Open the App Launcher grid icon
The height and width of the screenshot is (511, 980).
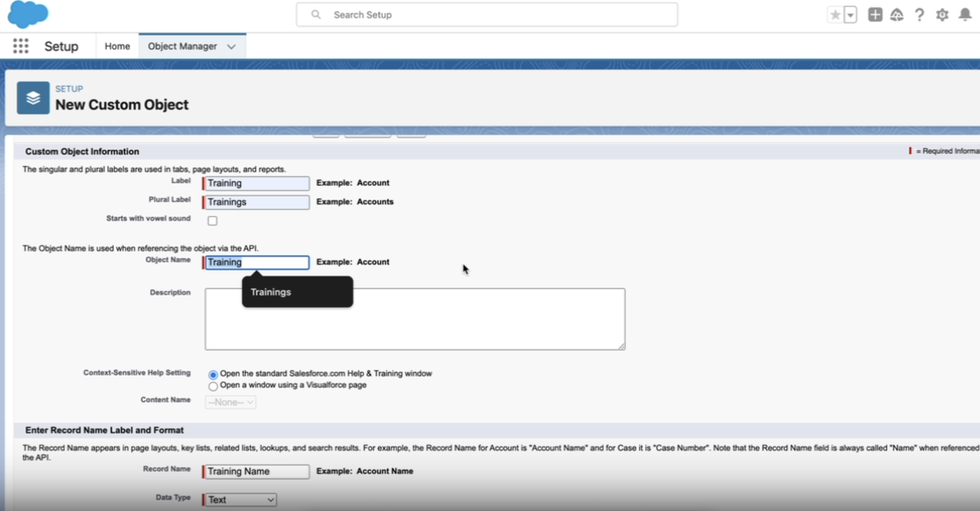pos(21,46)
